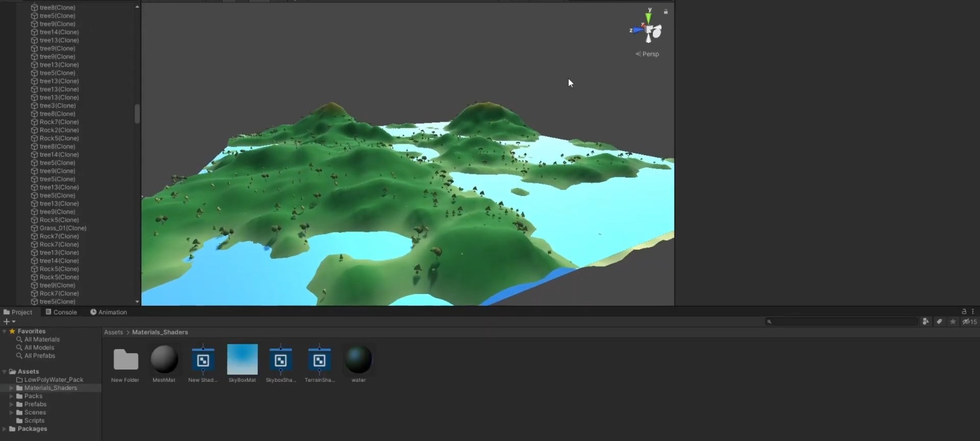Viewport: 980px width, 441px height.
Task: Open the plus Create asset dropdown
Action: point(9,322)
